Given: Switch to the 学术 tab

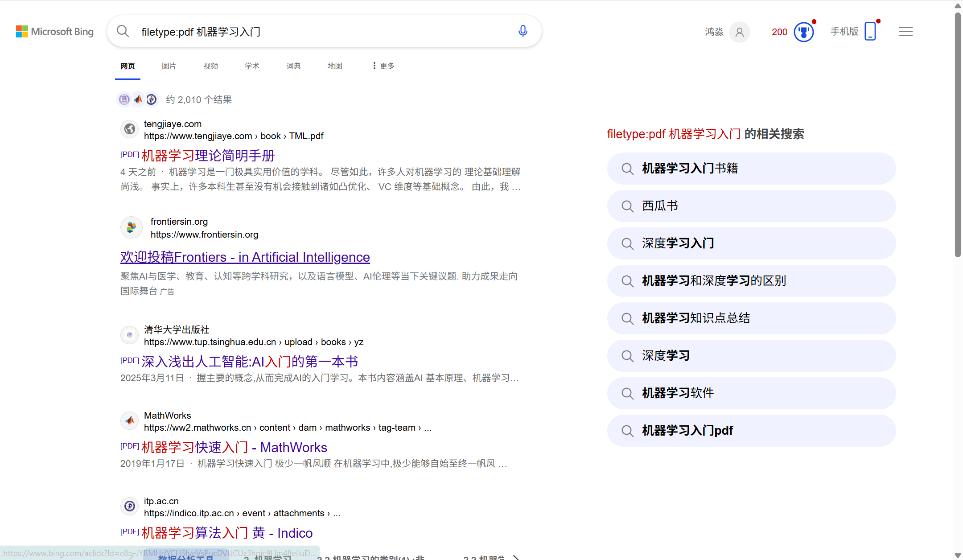Looking at the screenshot, I should [252, 66].
